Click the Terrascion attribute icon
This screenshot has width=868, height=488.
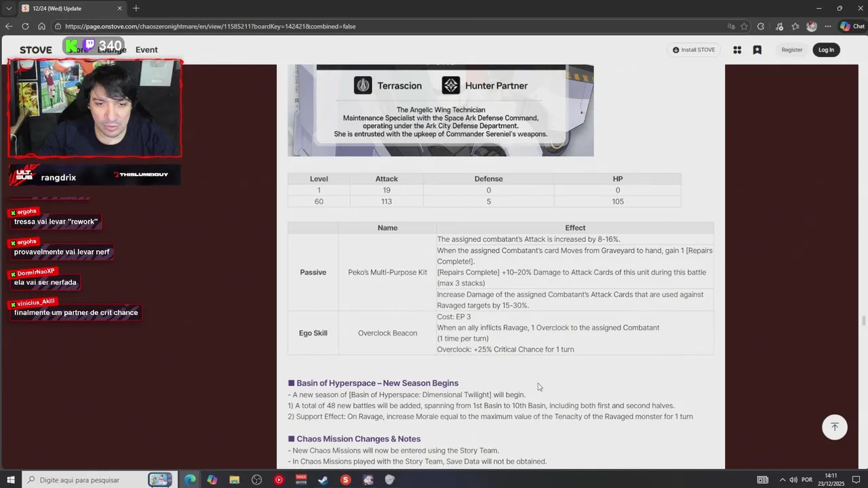click(363, 85)
